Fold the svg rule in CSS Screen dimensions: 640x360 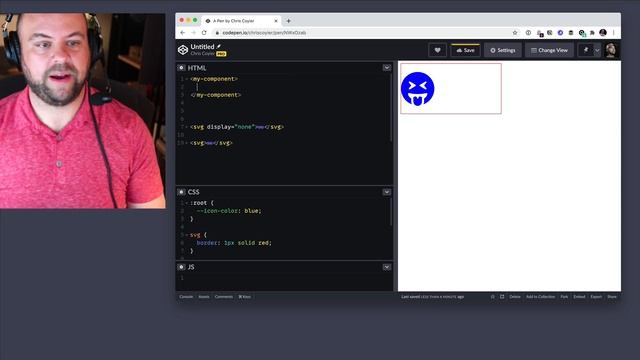(x=187, y=235)
